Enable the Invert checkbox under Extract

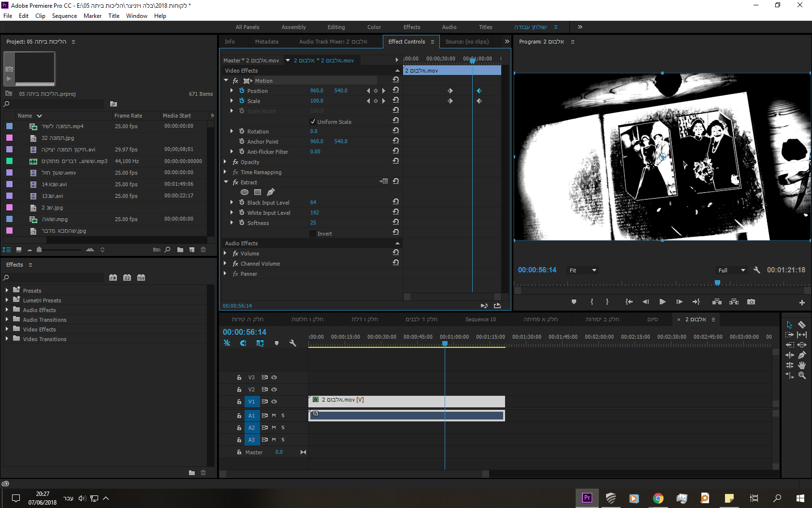coord(313,234)
